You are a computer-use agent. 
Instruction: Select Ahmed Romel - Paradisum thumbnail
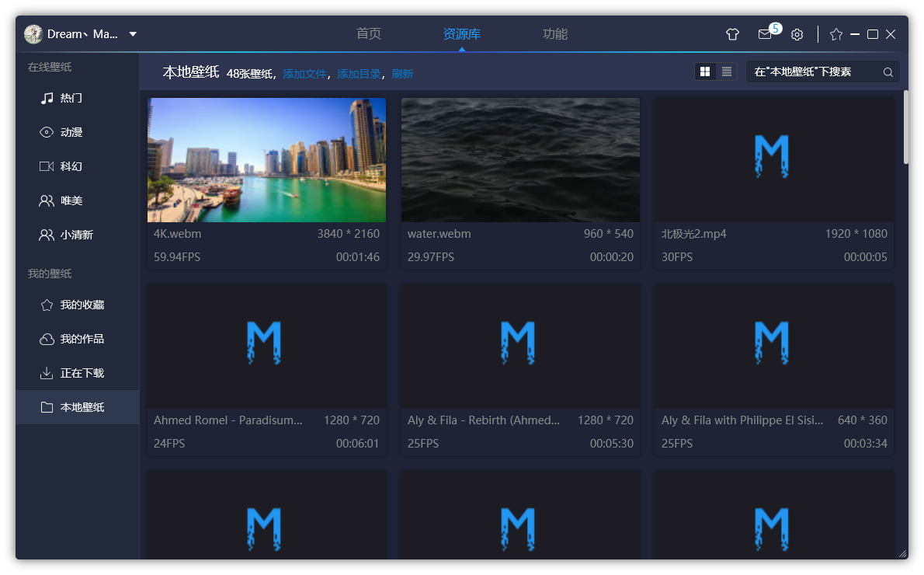266,347
